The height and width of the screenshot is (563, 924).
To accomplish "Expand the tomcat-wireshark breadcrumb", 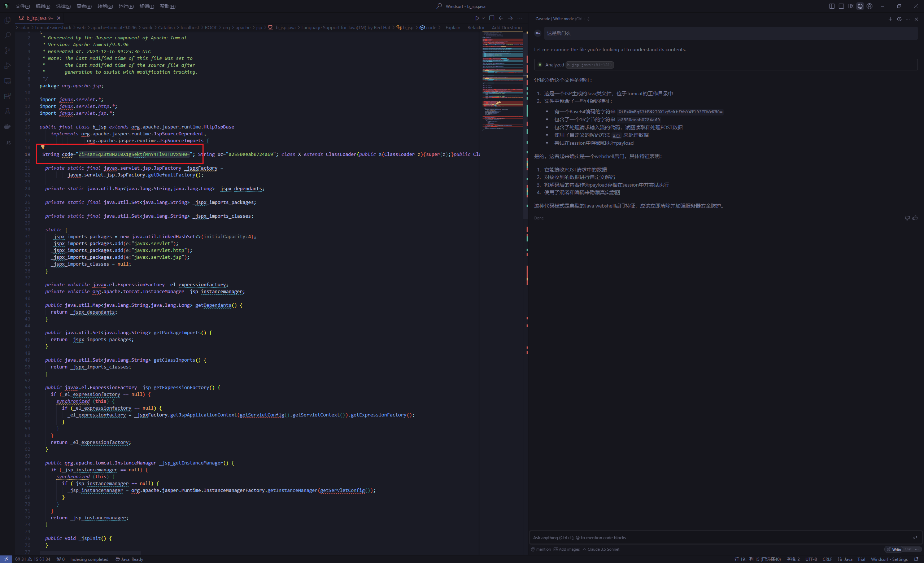I will click(x=53, y=28).
